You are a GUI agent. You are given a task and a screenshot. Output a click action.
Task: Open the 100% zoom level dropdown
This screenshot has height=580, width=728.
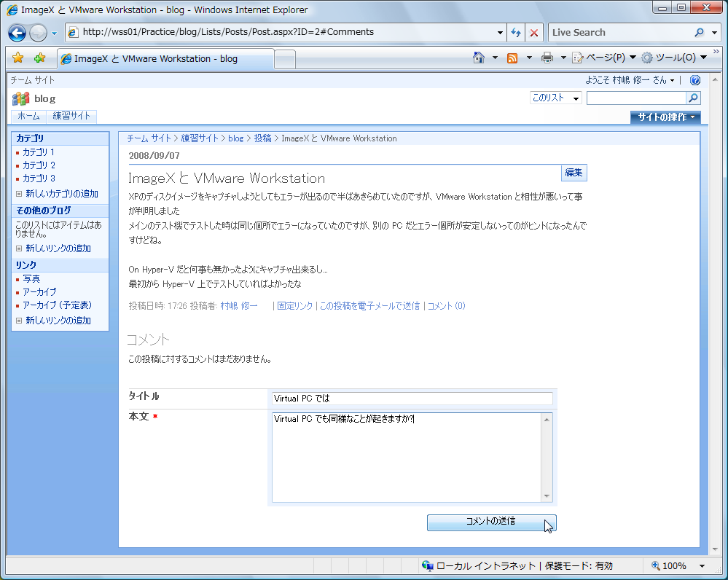pyautogui.click(x=702, y=565)
